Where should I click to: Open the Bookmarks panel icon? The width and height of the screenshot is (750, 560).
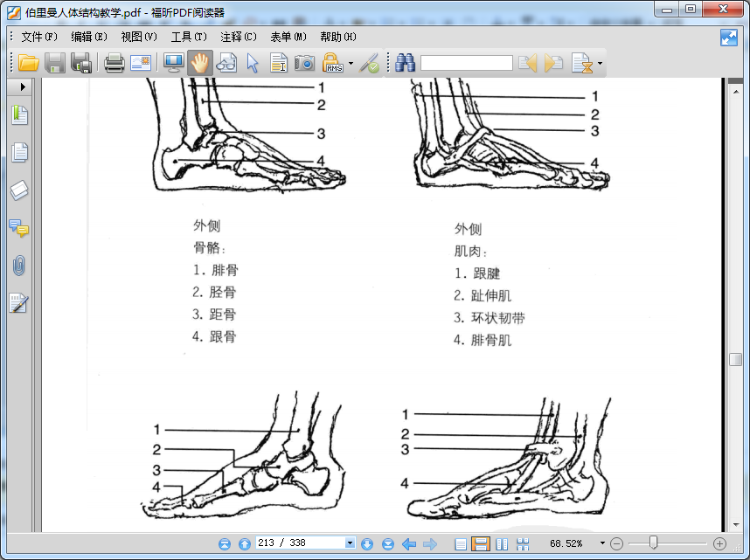(x=19, y=115)
